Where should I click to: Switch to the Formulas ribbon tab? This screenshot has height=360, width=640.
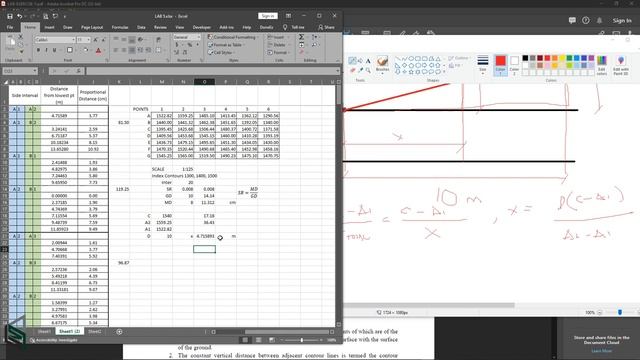(x=120, y=27)
